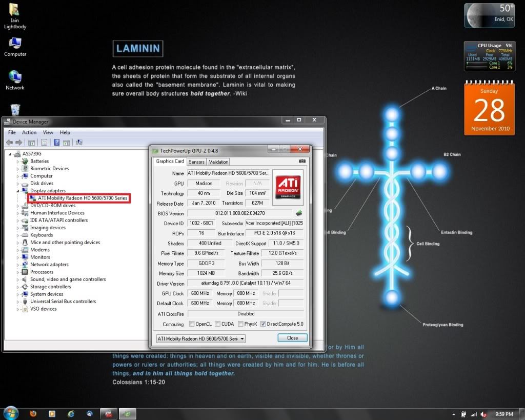Launch Internet Explorer from the taskbar
Viewport: 525px width, 420px height.
71,414
